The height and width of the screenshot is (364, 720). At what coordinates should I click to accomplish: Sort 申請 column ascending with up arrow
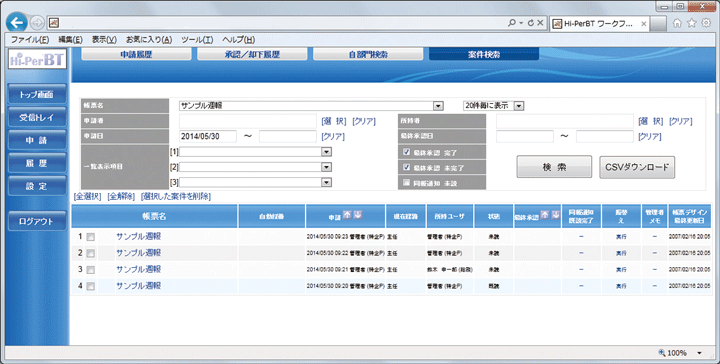(x=347, y=215)
